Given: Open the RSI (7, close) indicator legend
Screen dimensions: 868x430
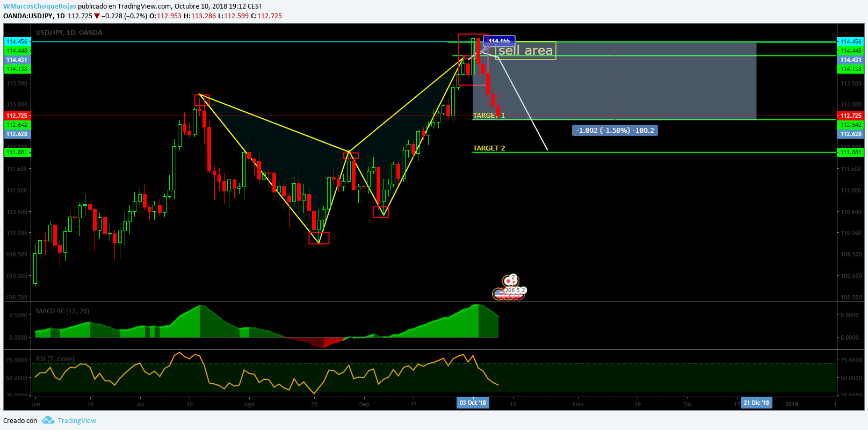Looking at the screenshot, I should pos(55,359).
